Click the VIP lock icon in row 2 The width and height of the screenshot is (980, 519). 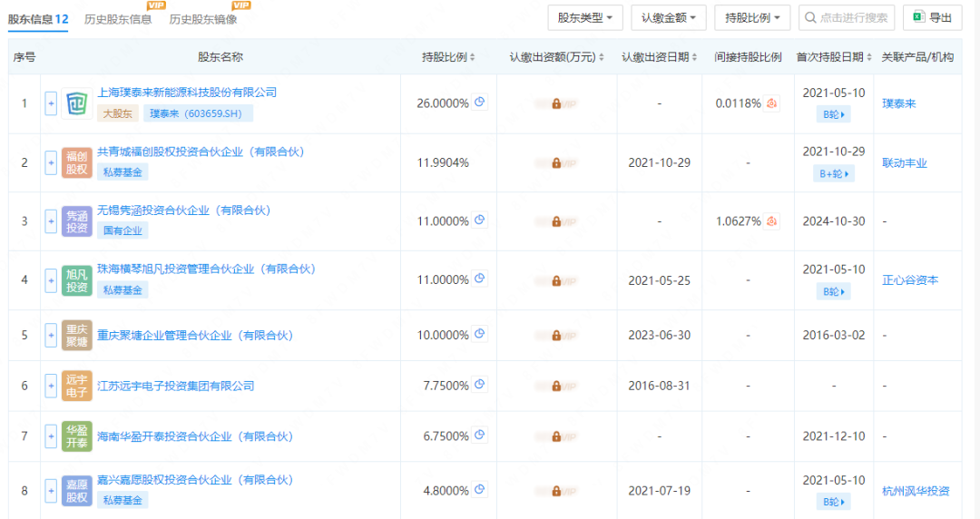(x=556, y=163)
